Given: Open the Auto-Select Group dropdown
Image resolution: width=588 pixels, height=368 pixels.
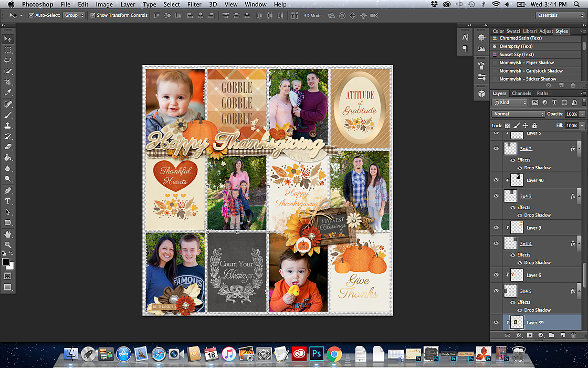Looking at the screenshot, I should pos(74,15).
